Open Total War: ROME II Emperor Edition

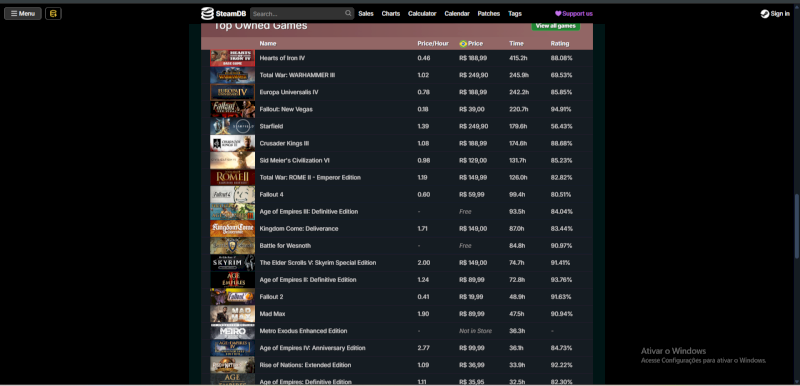[x=310, y=177]
